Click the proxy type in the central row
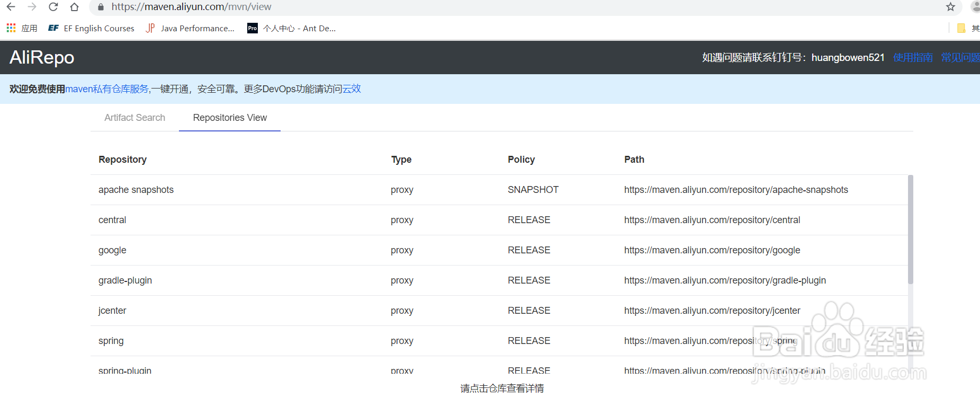The image size is (980, 406). point(402,220)
